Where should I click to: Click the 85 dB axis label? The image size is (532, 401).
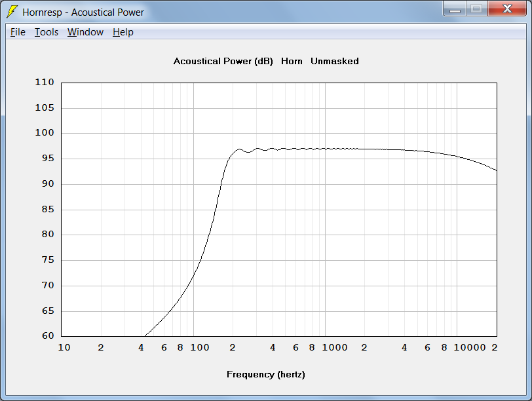point(48,209)
